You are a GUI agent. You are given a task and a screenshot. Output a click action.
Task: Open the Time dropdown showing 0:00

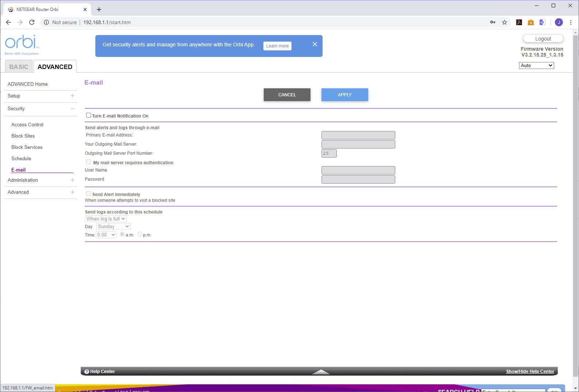coord(106,235)
